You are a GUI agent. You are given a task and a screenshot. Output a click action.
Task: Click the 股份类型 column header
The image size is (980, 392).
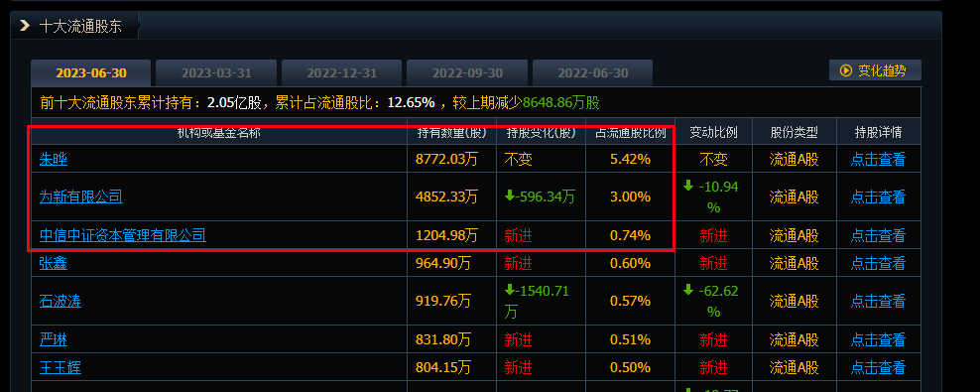point(794,133)
